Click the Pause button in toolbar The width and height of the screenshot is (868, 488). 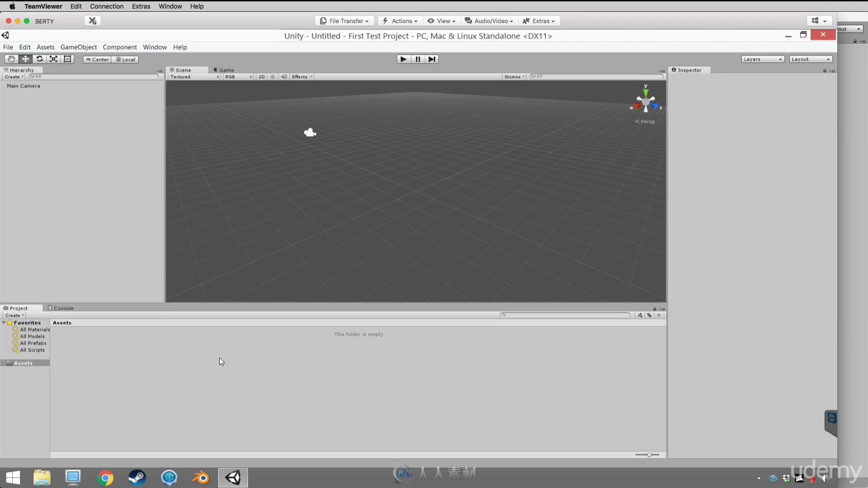click(x=417, y=59)
